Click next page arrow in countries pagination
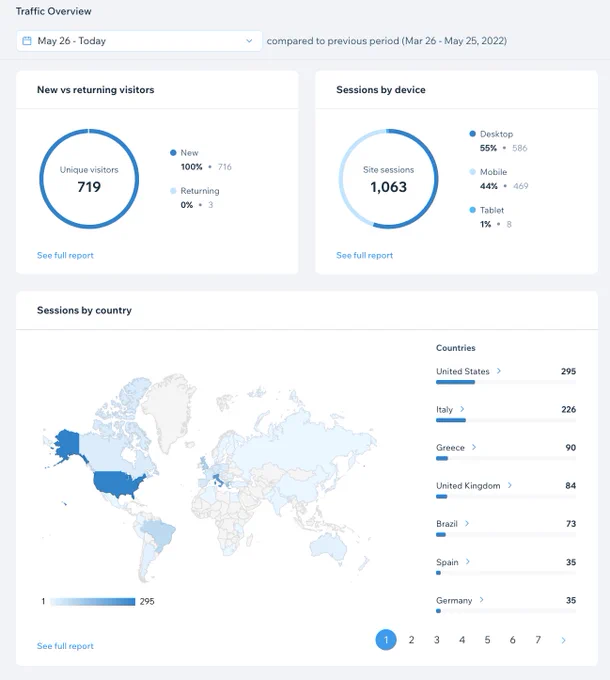 coord(563,640)
